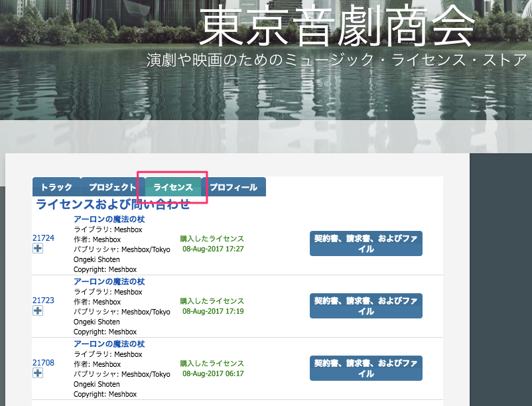Click the ライセンスおよび問い合わせ heading
This screenshot has width=532, height=406.
click(x=113, y=204)
